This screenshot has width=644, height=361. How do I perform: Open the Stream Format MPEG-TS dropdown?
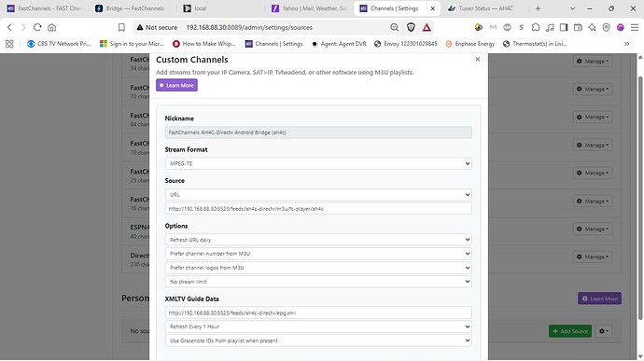(318, 163)
